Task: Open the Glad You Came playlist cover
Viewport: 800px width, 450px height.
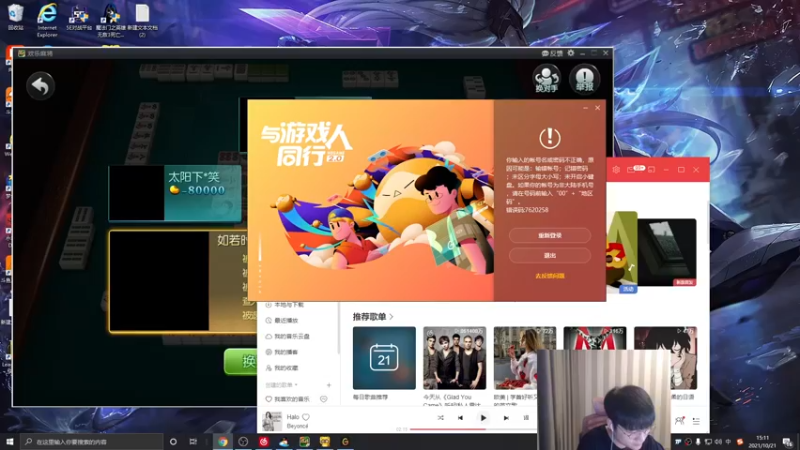Action: 454,358
